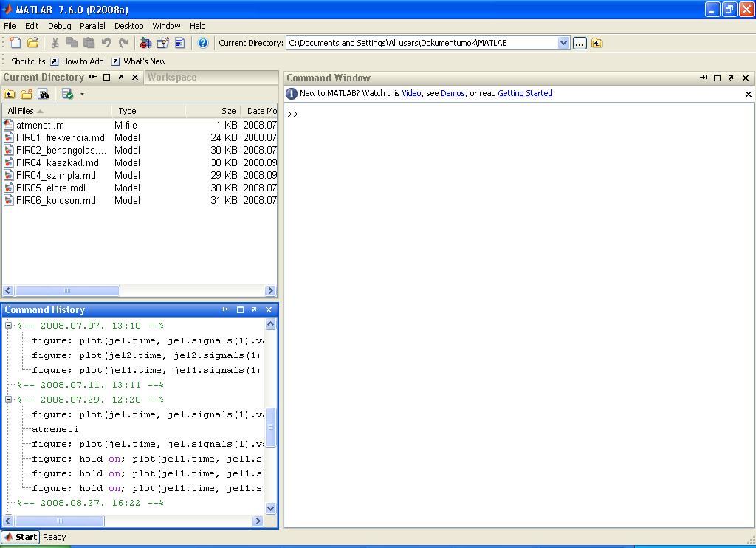Screen dimensions: 756x548
Task: Select file atmeneti.m
Action: point(40,125)
